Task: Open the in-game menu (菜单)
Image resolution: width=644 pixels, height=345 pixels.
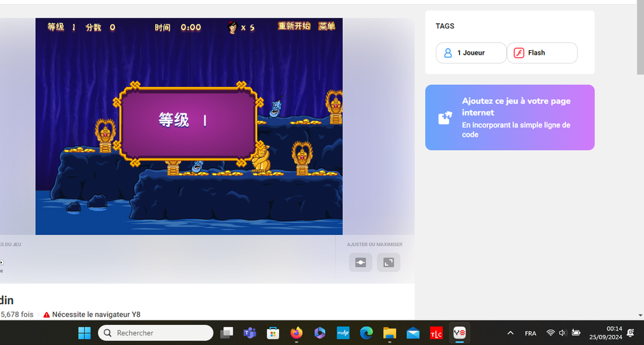Action: (x=326, y=26)
